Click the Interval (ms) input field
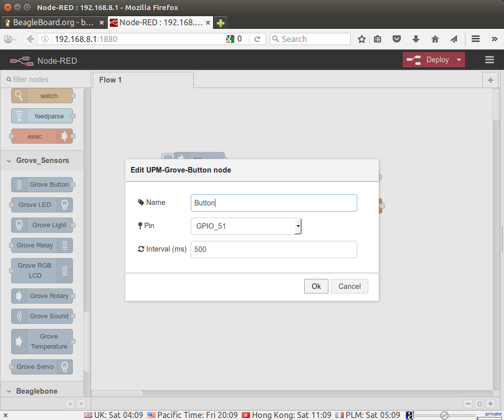This screenshot has width=504, height=420. tap(274, 249)
